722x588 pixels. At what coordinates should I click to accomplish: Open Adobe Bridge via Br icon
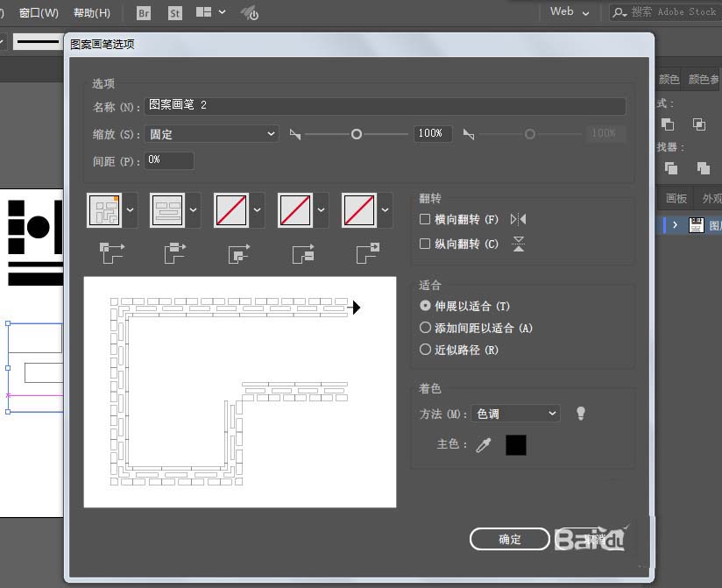pyautogui.click(x=144, y=13)
